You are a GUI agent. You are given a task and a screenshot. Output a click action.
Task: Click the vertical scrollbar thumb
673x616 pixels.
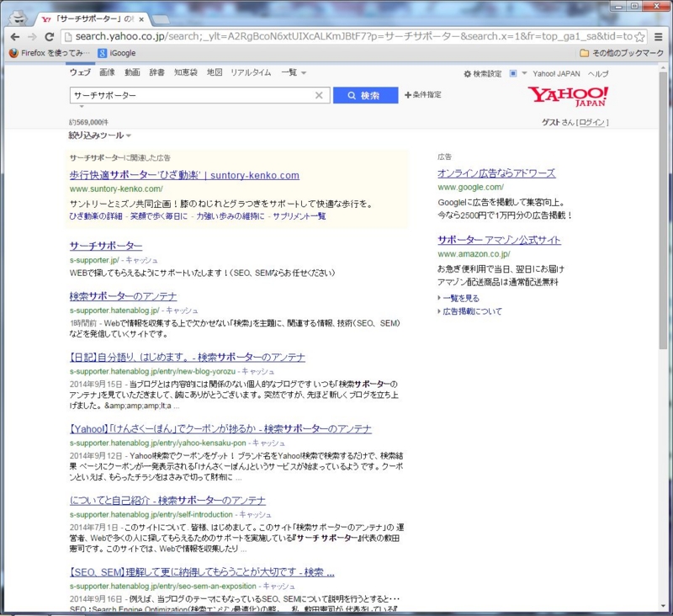pyautogui.click(x=663, y=211)
